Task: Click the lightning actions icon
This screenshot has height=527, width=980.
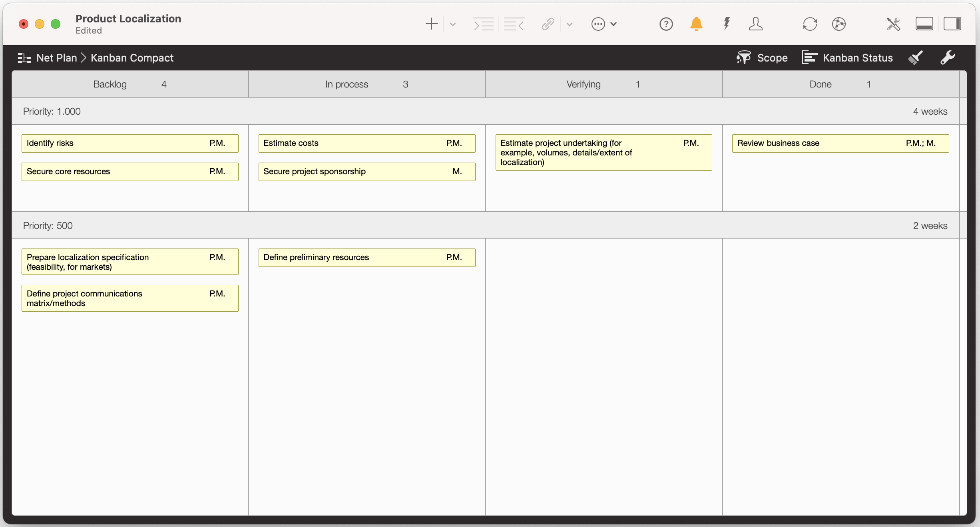Action: 726,24
